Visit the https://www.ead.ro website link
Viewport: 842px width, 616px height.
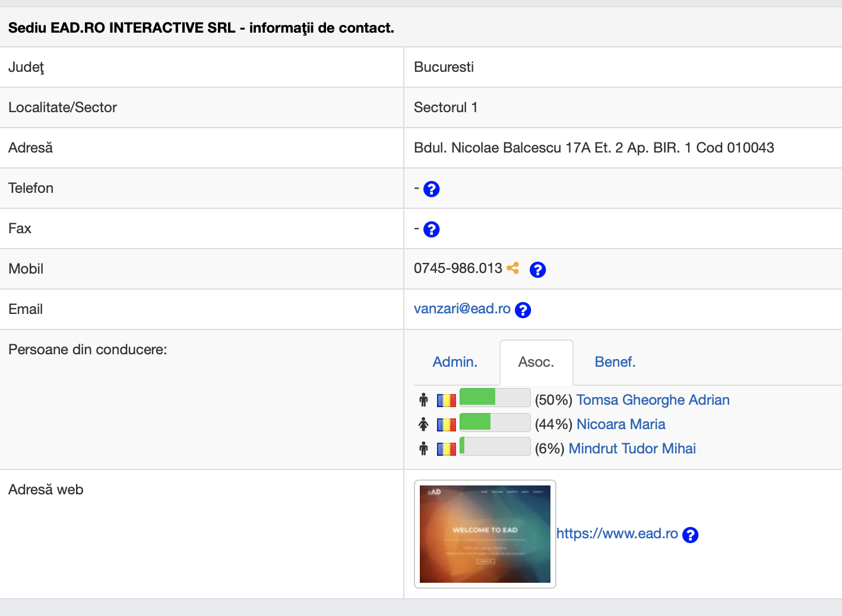(x=617, y=534)
